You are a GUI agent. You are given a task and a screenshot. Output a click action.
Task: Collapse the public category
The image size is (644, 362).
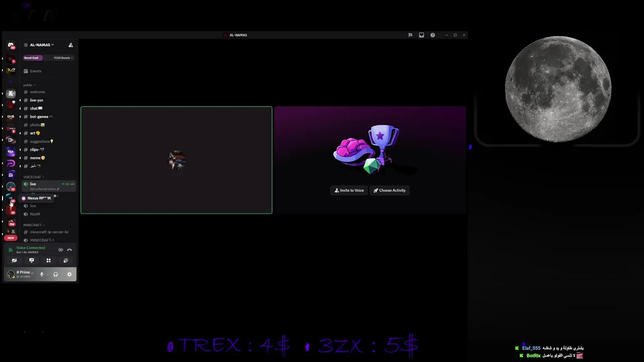click(x=29, y=85)
